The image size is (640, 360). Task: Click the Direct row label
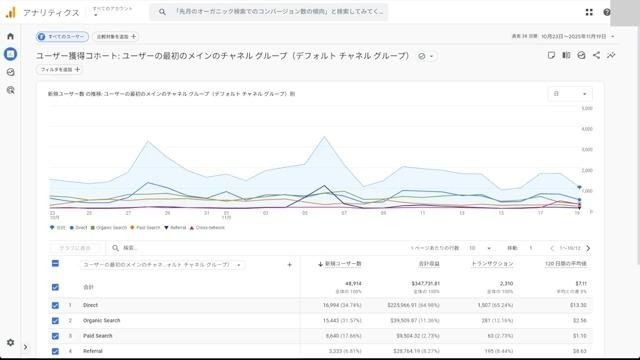tap(90, 305)
